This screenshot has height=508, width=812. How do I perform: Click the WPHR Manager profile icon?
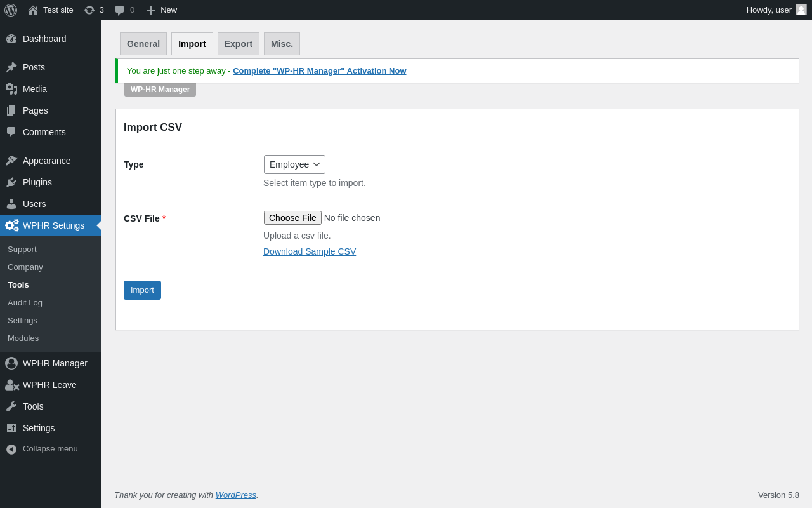[x=11, y=363]
